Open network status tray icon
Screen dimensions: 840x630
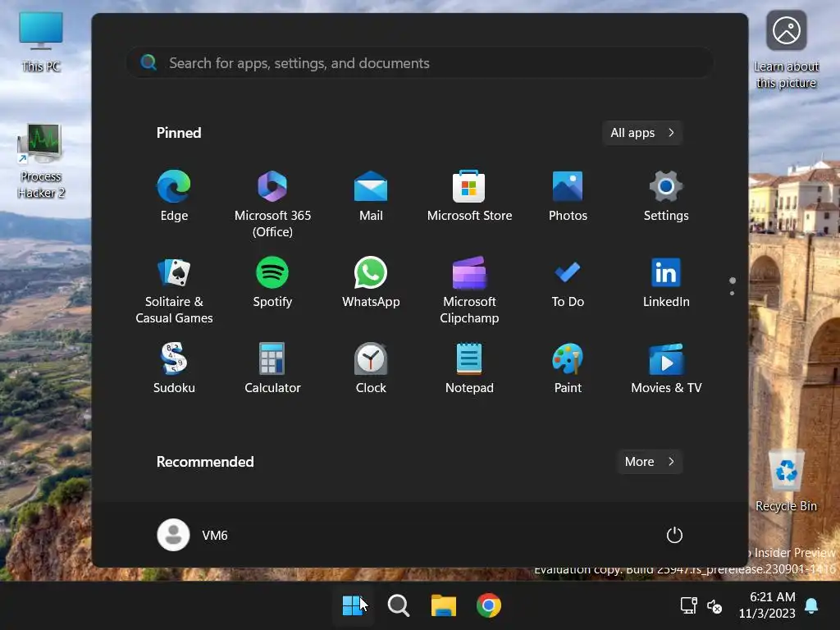click(688, 606)
